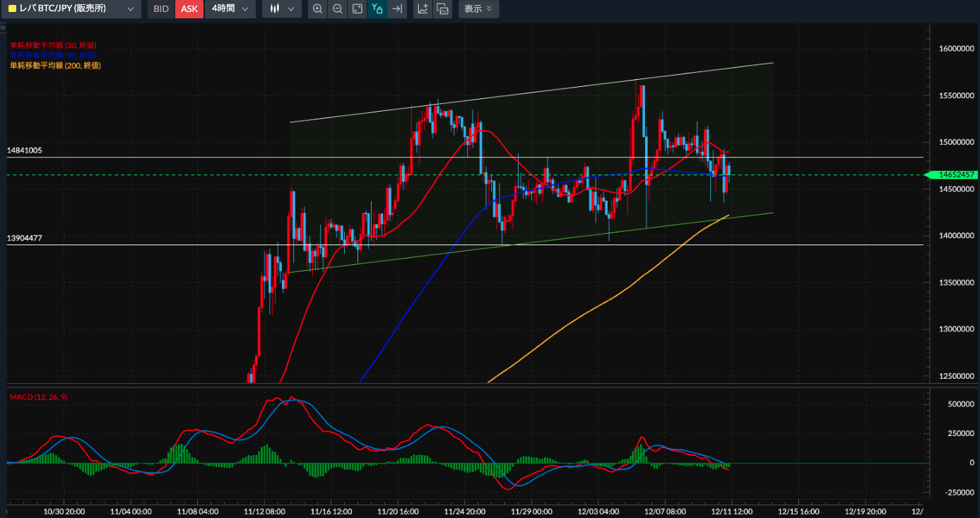Image resolution: width=980 pixels, height=518 pixels.
Task: Click the 16000000 price axis label
Action: (x=958, y=49)
